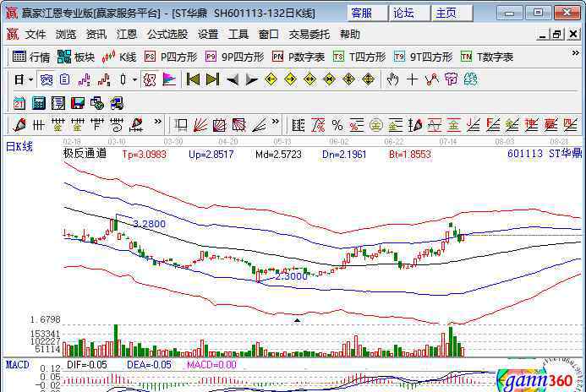Screen dimensions: 586x392
Task: Toggle the teal 线 lines button
Action: click(470, 79)
